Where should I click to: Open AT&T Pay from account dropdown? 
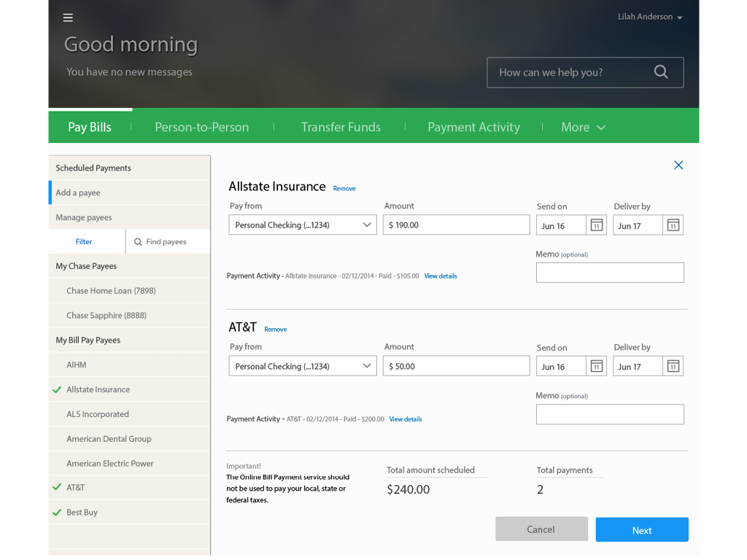[303, 366]
